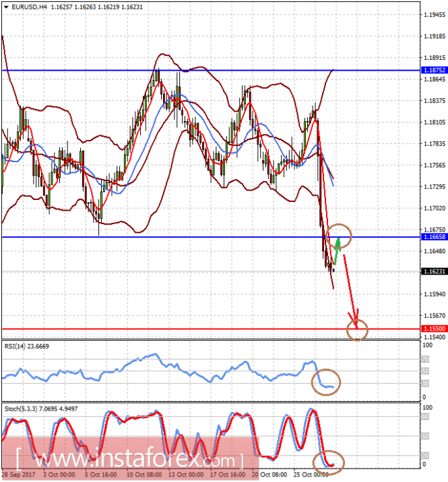Click the brown circle on RSI indicator
The image size is (448, 482).
[x=326, y=382]
